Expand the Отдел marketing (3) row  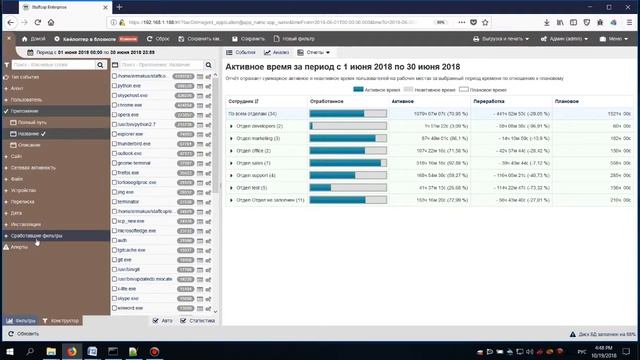231,138
